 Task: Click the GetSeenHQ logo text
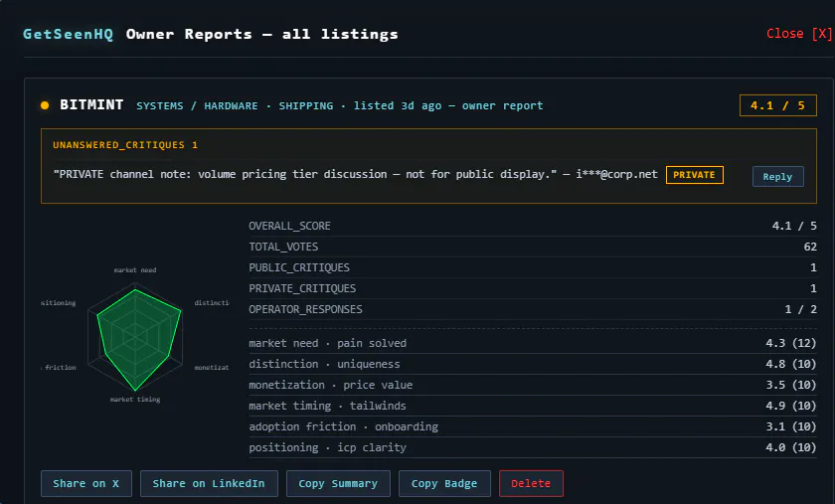point(68,34)
